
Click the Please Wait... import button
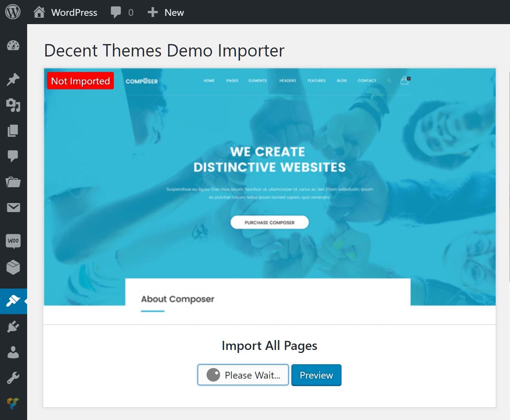coord(243,375)
